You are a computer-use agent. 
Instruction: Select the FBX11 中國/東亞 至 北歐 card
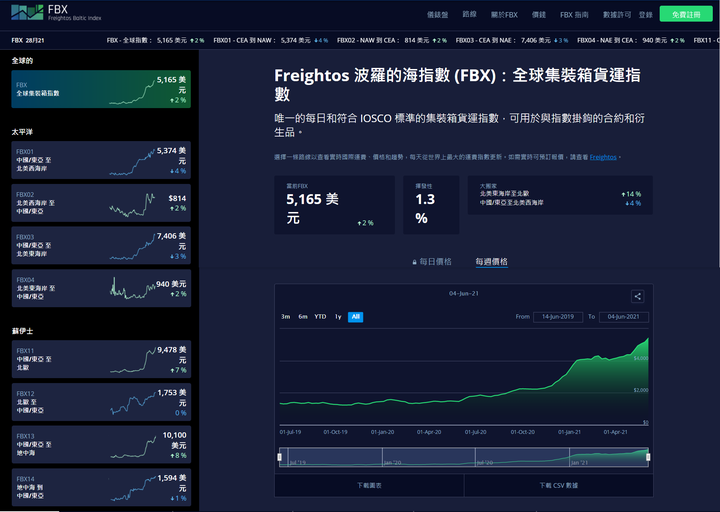click(x=101, y=359)
